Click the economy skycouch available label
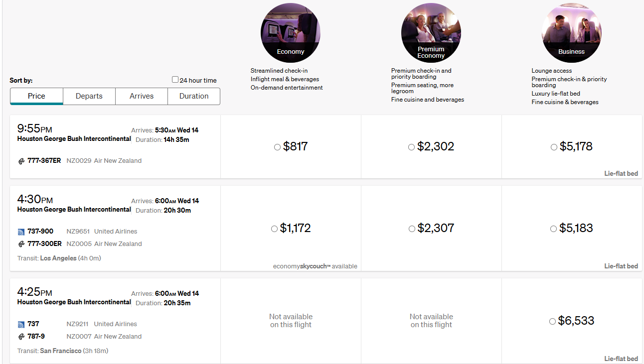The width and height of the screenshot is (644, 364). point(315,266)
